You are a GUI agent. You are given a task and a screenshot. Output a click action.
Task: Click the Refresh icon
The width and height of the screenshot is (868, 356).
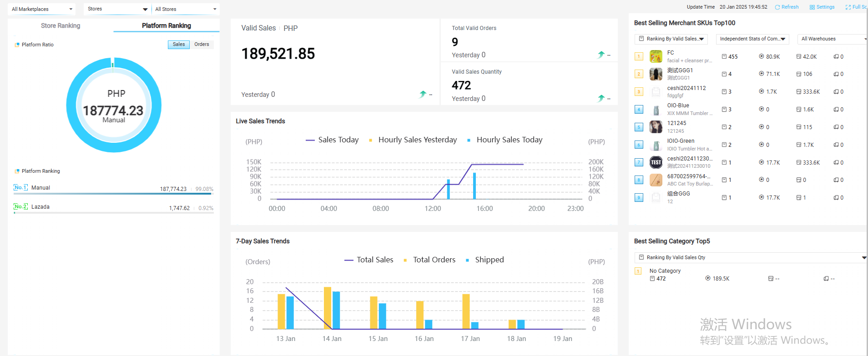click(777, 7)
